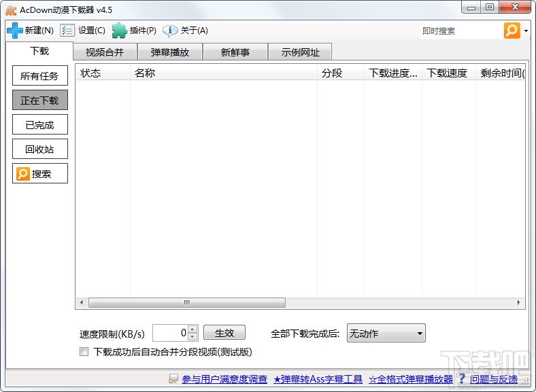Focus the 即时搜索 search field
536x392 pixels.
460,31
